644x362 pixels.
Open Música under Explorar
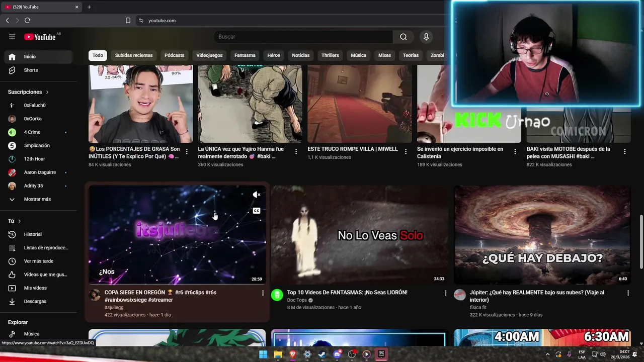tap(38, 334)
